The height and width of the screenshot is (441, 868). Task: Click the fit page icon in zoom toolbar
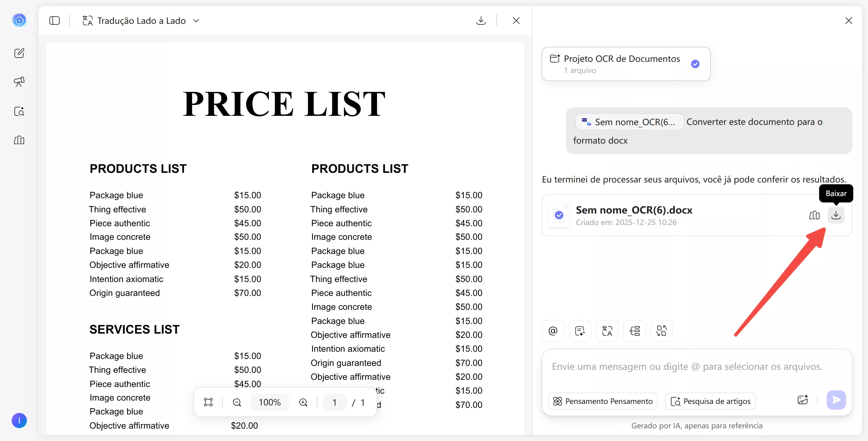[208, 402]
